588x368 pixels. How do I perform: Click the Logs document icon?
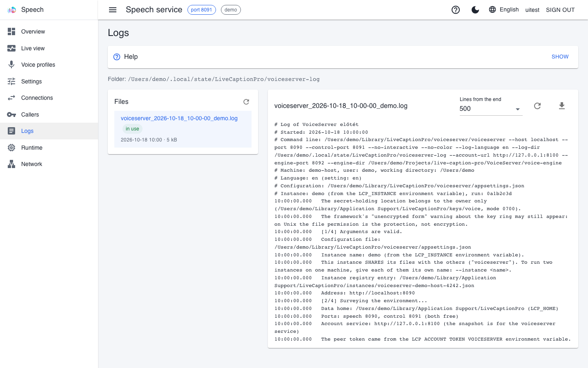point(11,131)
